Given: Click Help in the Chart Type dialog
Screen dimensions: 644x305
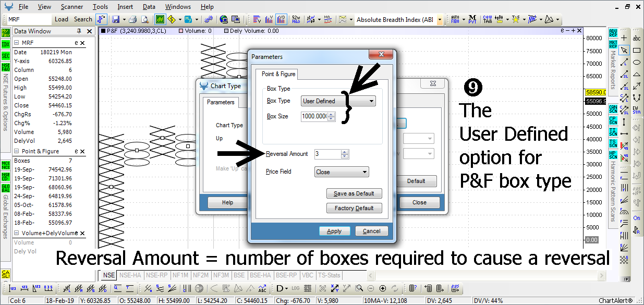Looking at the screenshot, I should [227, 202].
